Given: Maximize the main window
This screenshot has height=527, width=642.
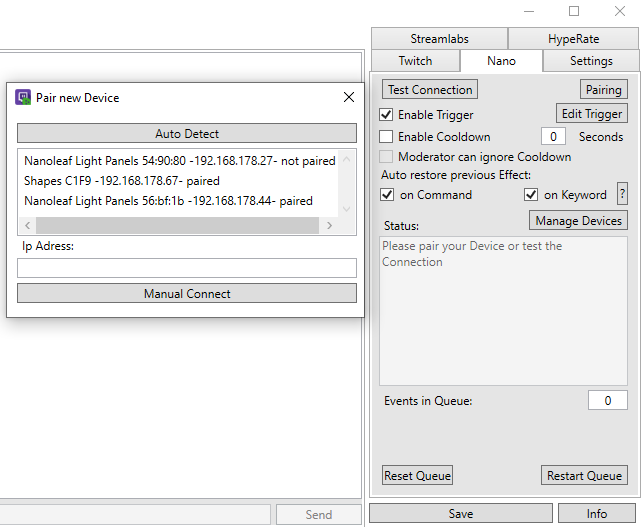Looking at the screenshot, I should tap(574, 11).
